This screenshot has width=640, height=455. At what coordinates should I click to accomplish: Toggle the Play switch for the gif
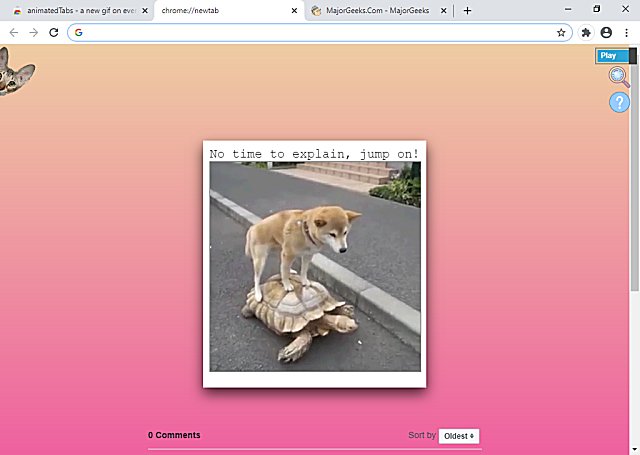click(614, 56)
